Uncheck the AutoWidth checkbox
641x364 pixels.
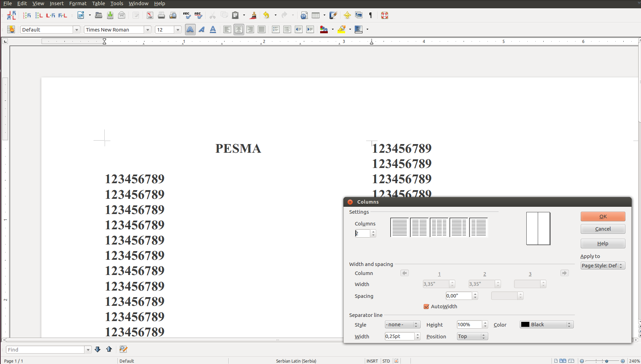(426, 307)
